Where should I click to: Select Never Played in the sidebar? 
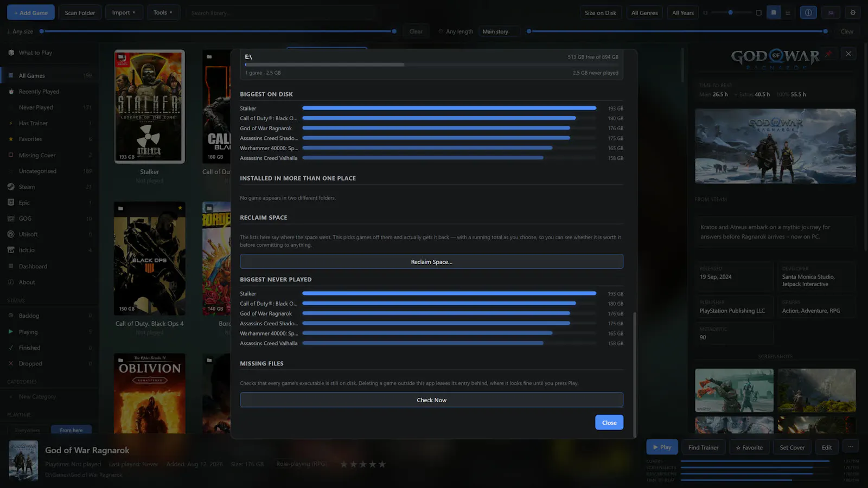[50, 107]
